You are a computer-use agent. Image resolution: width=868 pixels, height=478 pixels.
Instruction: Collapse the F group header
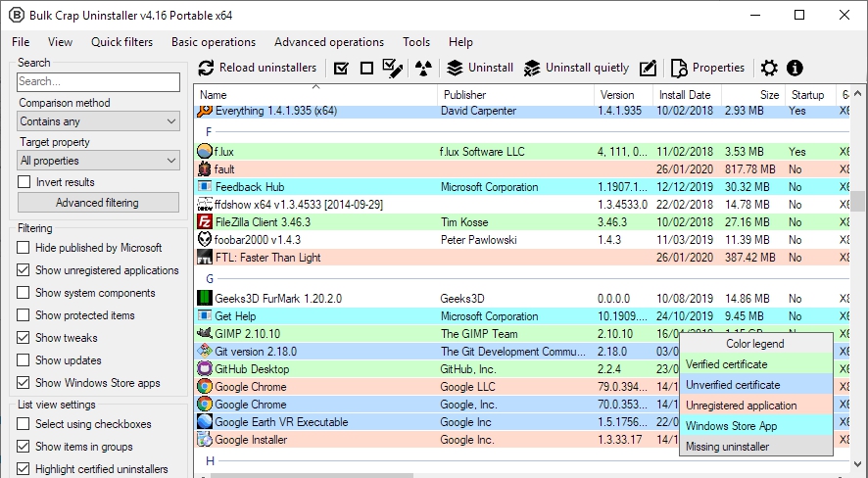209,131
